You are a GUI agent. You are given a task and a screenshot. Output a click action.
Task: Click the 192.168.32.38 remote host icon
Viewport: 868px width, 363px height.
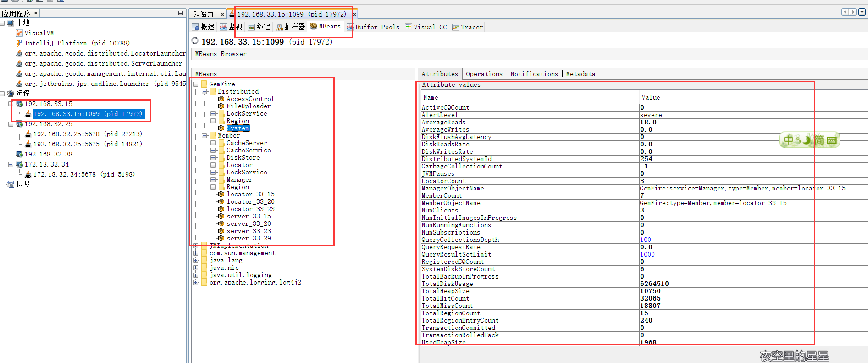(19, 154)
